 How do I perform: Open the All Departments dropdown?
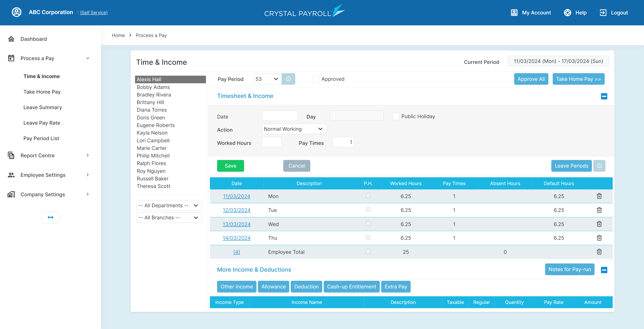pyautogui.click(x=169, y=205)
